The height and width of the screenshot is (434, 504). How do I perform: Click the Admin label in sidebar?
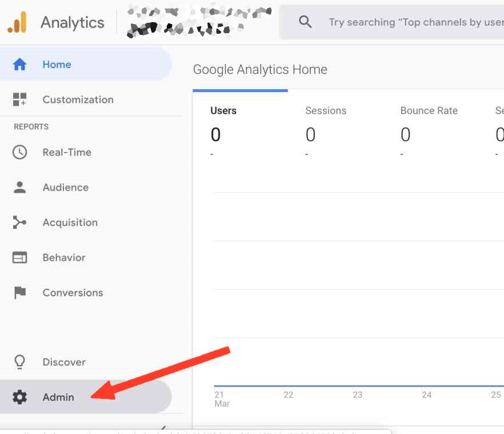click(58, 397)
